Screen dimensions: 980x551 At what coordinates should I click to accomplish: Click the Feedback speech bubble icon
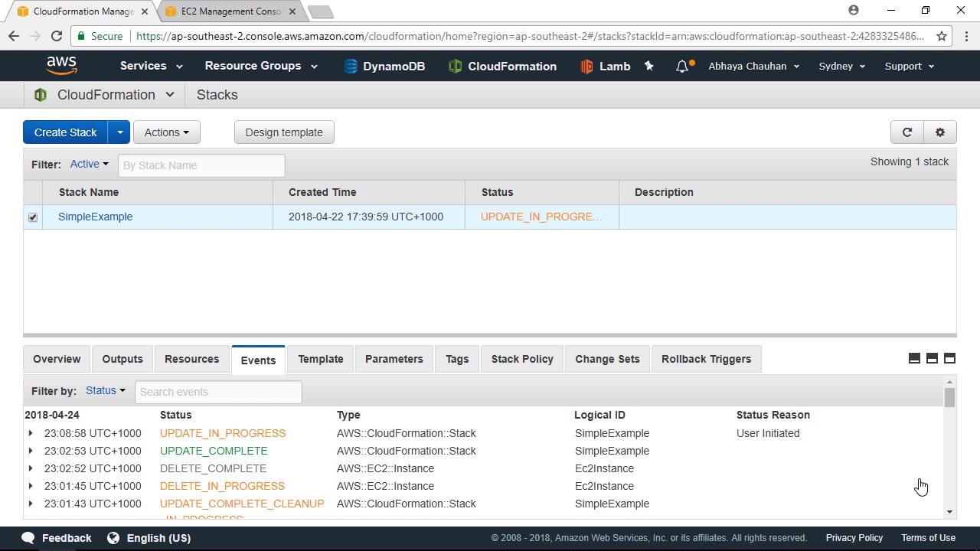tap(28, 538)
